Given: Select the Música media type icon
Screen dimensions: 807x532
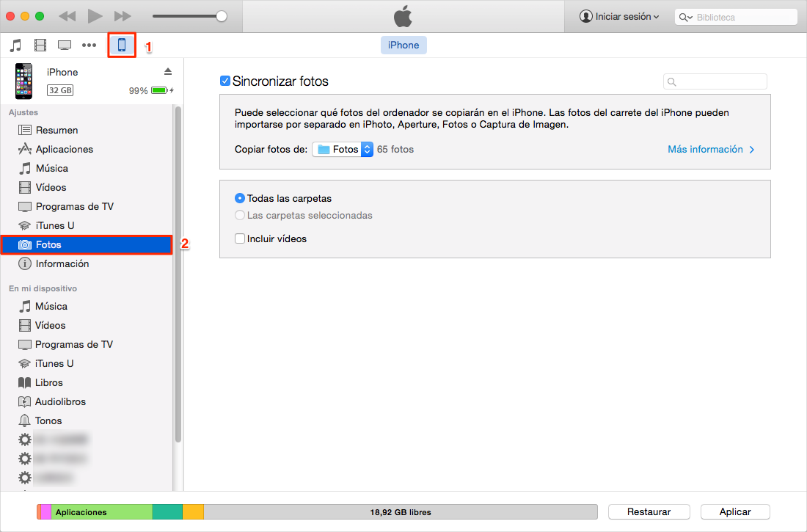Looking at the screenshot, I should click(x=16, y=45).
